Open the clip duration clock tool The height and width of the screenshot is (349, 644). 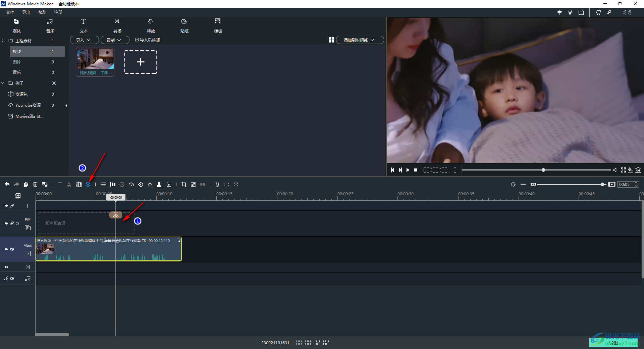coord(122,184)
